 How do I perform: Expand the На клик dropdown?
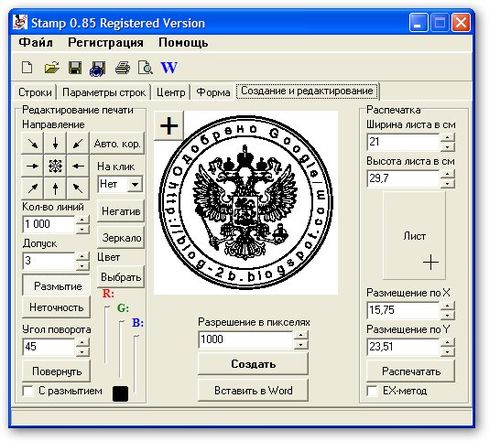pyautogui.click(x=135, y=184)
